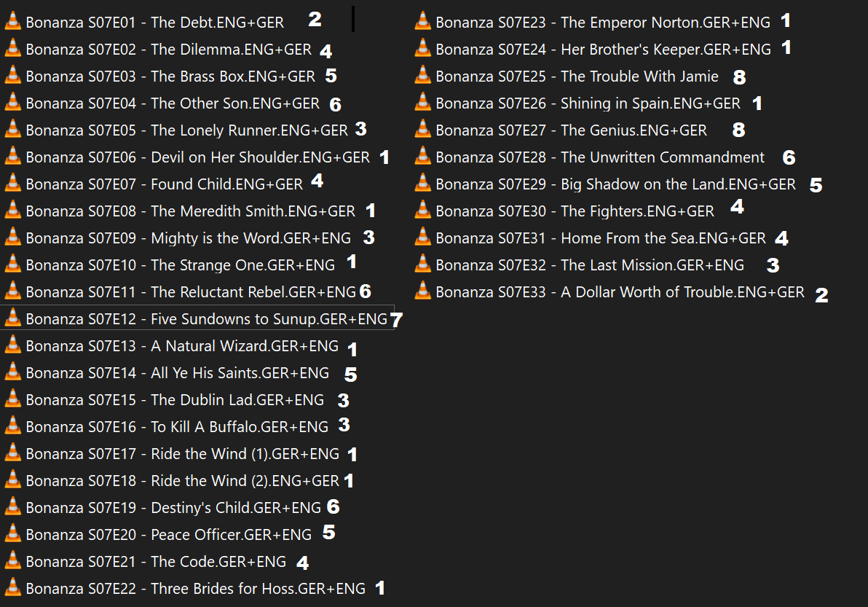Viewport: 868px width, 607px height.
Task: Select file name 'Bonanza S07E12 - Five Sundowns to Sunup.GER+ENG'
Action: pos(207,320)
